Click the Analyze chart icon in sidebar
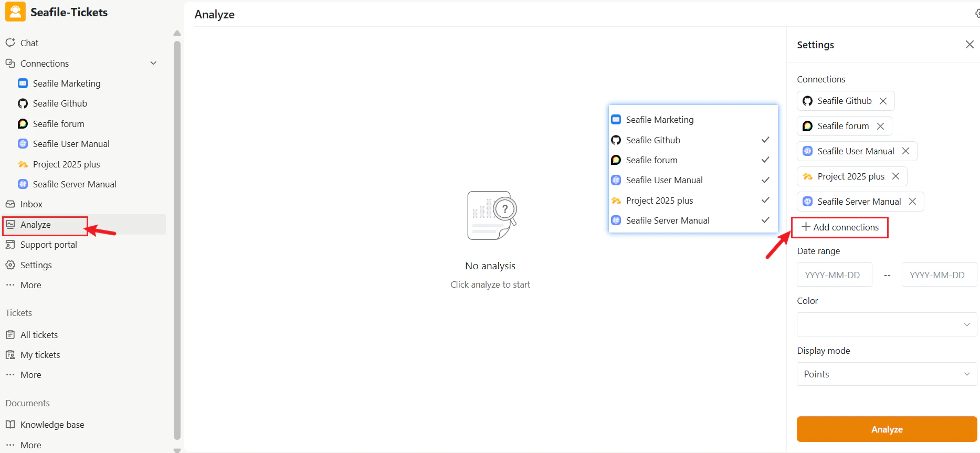This screenshot has width=980, height=453. click(10, 224)
